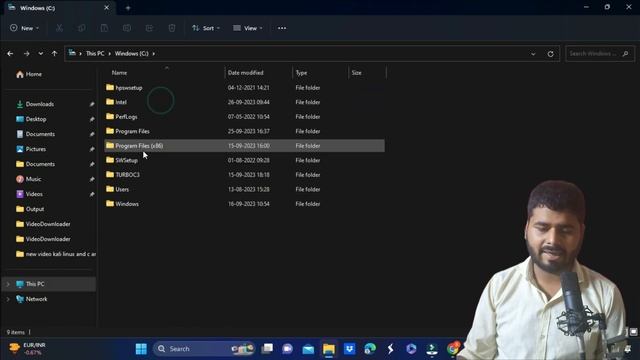Click the Rename icon in toolbar

pos(127,28)
